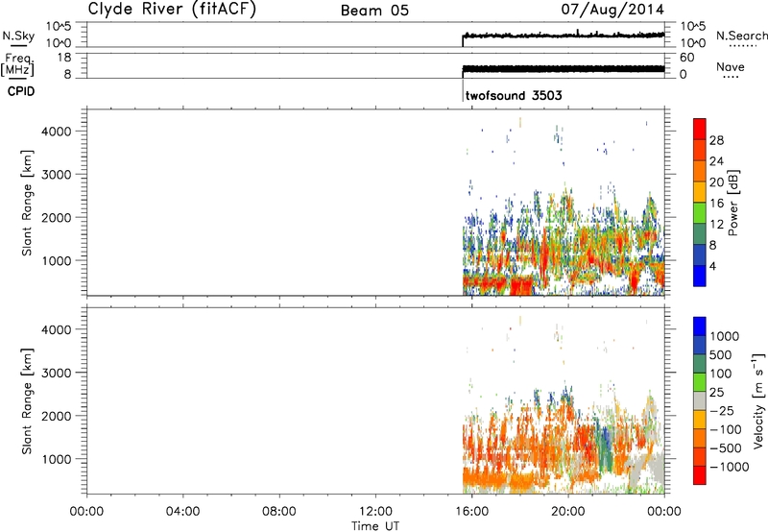Screen dimensions: 768x532
Task: Click the title 'Clyde River (fitACF)'
Action: [172, 10]
